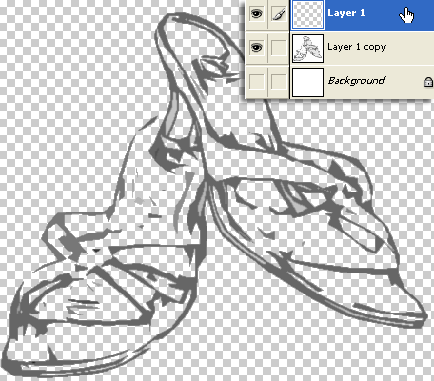
Task: Toggle the link box next to Layer 1 copy
Action: 279,48
